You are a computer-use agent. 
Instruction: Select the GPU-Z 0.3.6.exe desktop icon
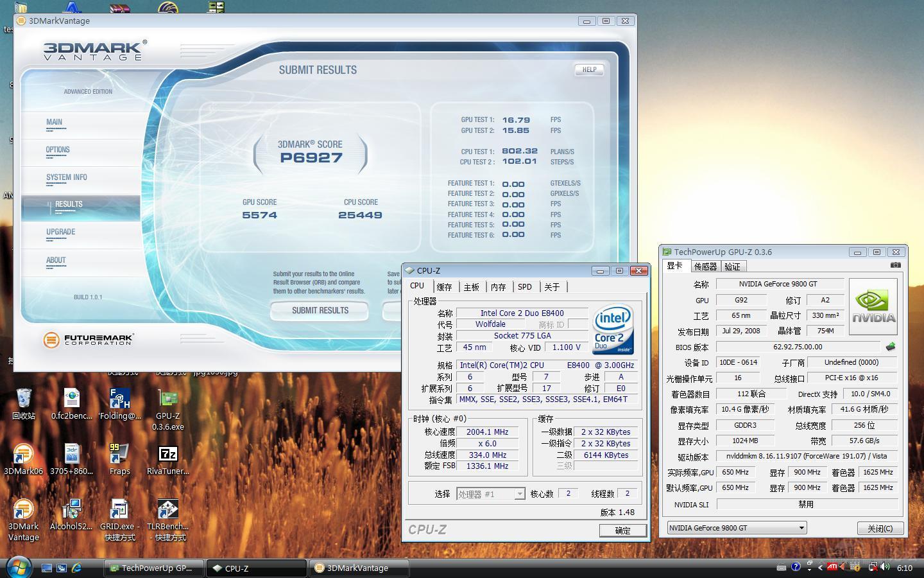point(167,399)
